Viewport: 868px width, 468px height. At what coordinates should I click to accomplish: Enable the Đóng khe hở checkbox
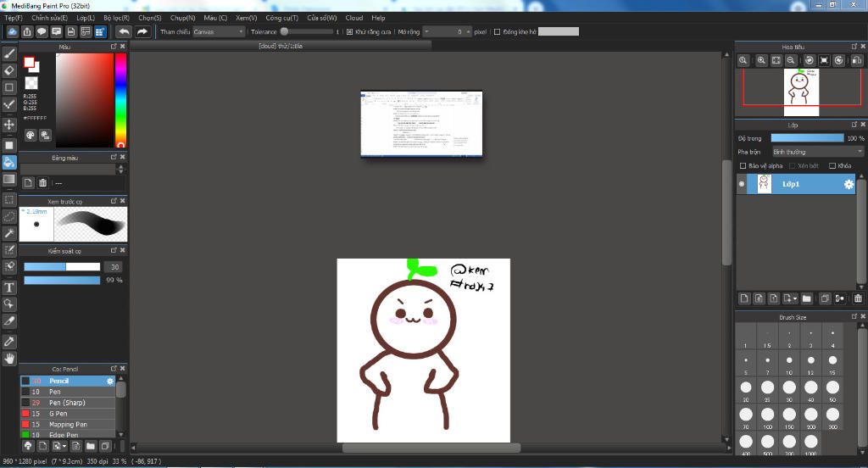497,31
